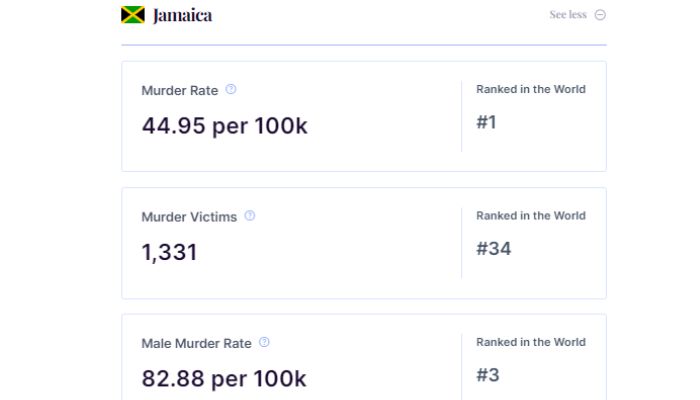Open Murder Victims help tooltip icon
Screen dimensions: 700x400
pos(250,216)
